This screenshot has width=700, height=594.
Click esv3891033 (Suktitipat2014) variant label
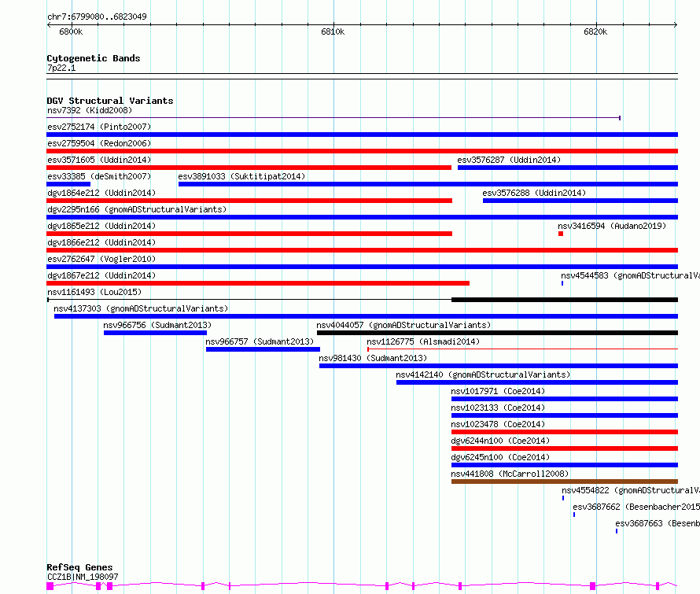coord(241,176)
